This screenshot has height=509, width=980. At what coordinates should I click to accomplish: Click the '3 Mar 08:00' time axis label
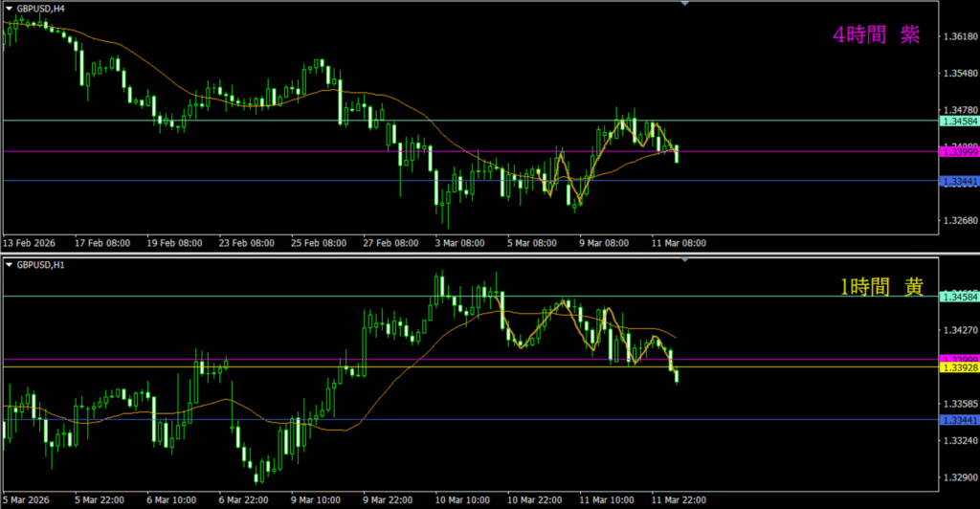coord(458,243)
